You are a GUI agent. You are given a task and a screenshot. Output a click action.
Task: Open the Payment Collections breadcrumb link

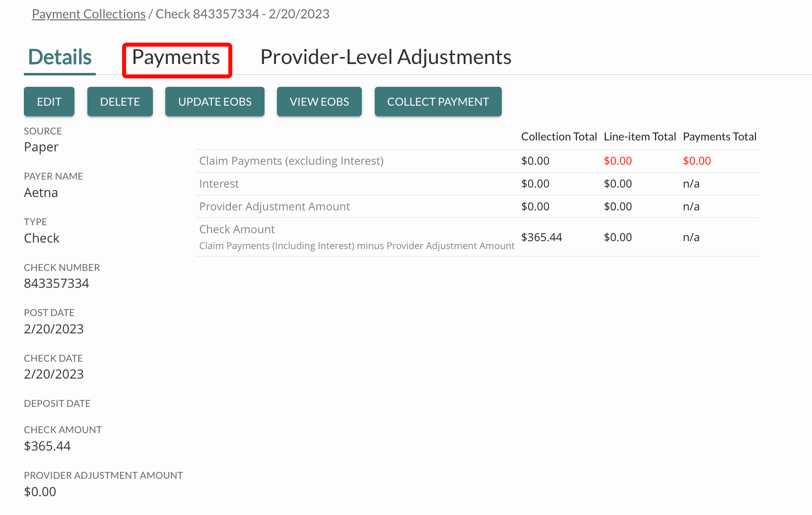88,14
